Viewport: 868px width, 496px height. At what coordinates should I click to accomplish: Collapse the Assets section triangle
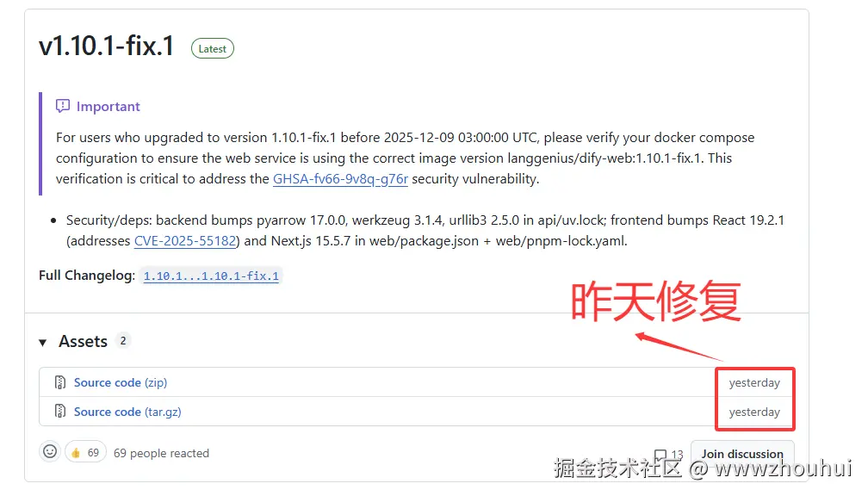tap(43, 343)
